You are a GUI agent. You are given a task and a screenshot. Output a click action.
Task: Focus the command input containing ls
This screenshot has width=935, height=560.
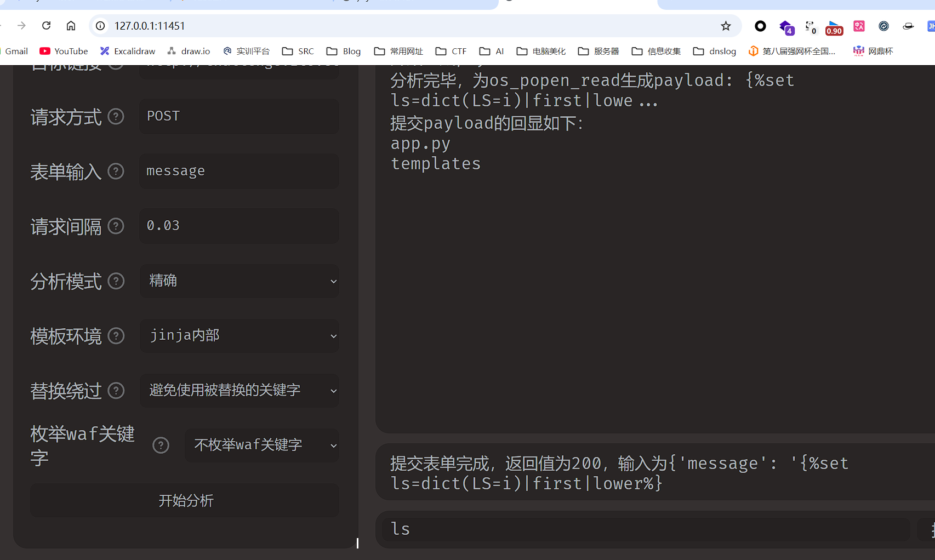[645, 529]
